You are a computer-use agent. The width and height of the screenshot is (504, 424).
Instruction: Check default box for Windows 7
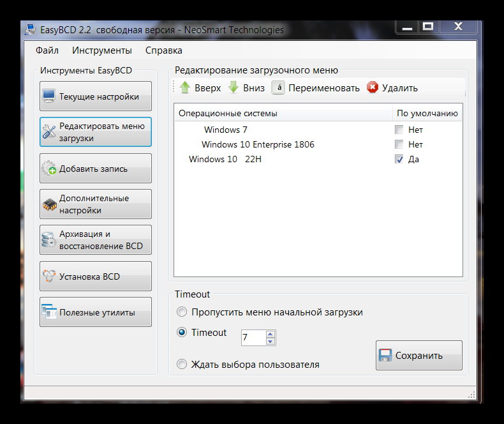pyautogui.click(x=399, y=130)
